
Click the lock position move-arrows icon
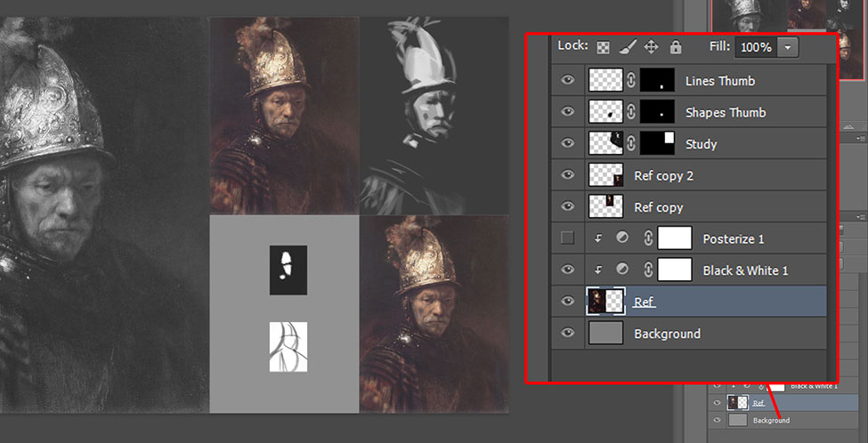[x=651, y=47]
